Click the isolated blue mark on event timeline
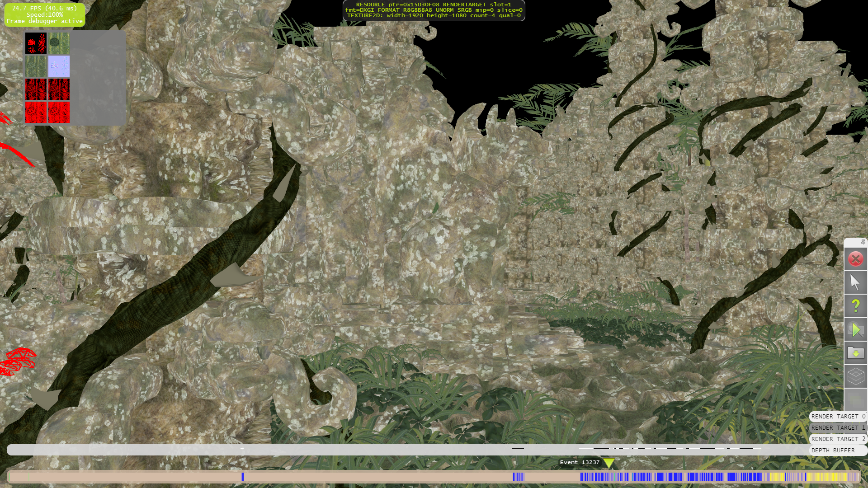The width and height of the screenshot is (868, 488). tap(243, 477)
